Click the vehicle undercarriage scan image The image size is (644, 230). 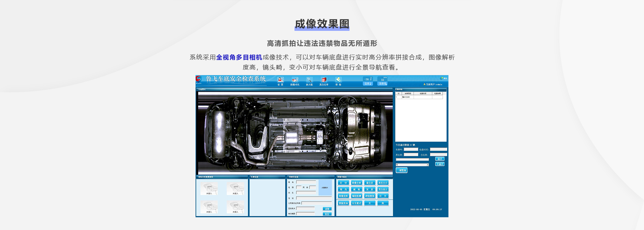(x=295, y=133)
